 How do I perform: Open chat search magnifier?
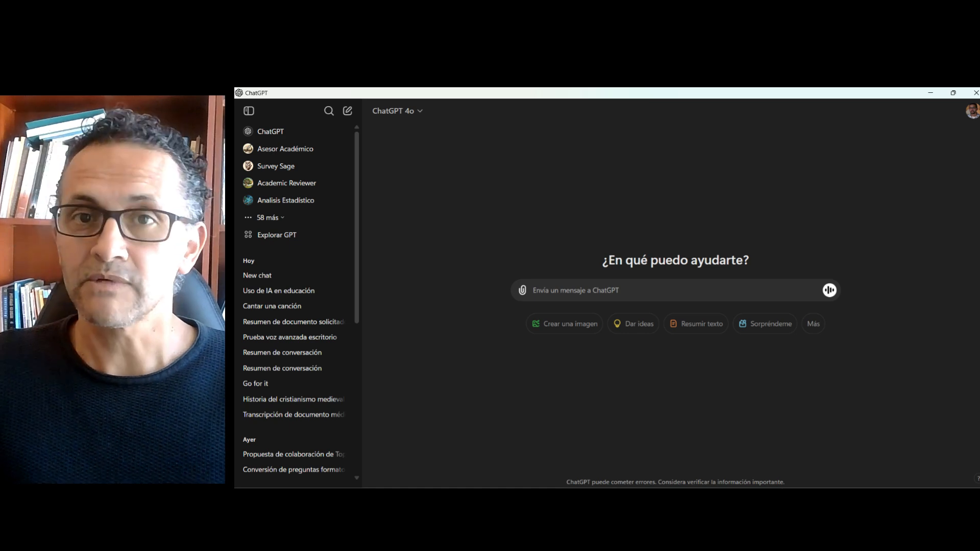pos(329,111)
